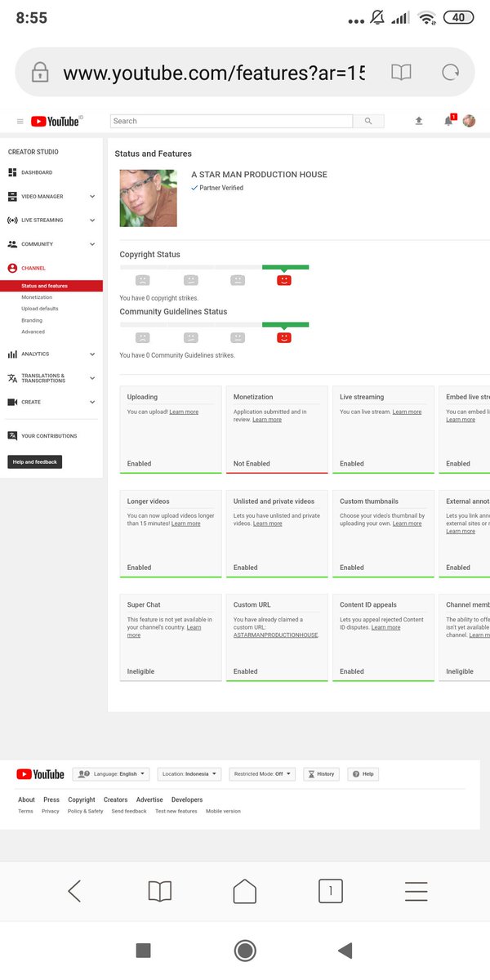The width and height of the screenshot is (490, 980).
Task: Click the Mobile version footer link
Action: point(223,811)
